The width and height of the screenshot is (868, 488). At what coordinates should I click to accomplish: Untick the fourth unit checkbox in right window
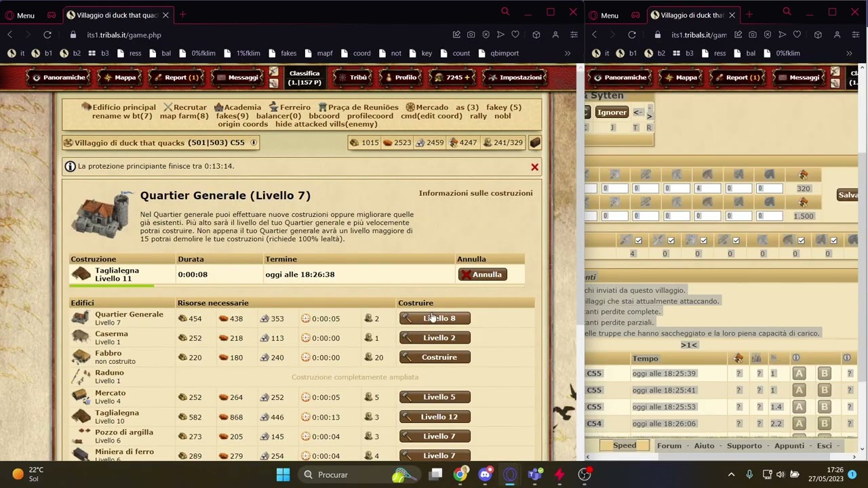click(736, 240)
